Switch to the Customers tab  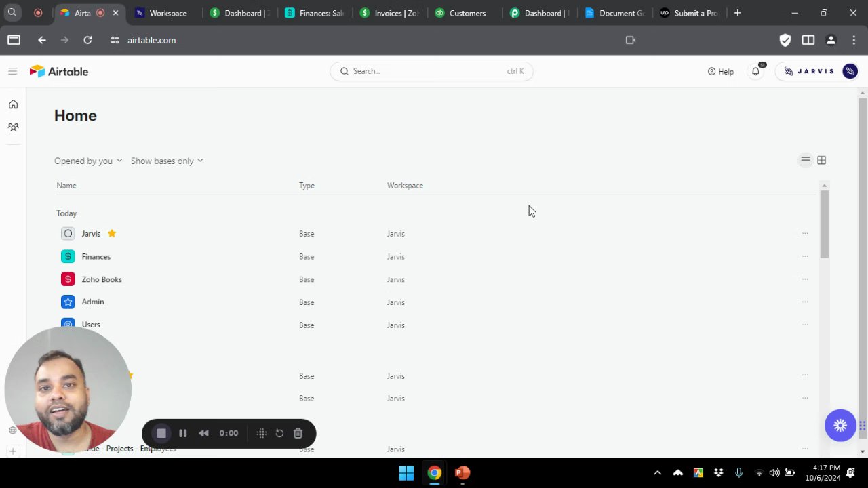[x=465, y=13]
